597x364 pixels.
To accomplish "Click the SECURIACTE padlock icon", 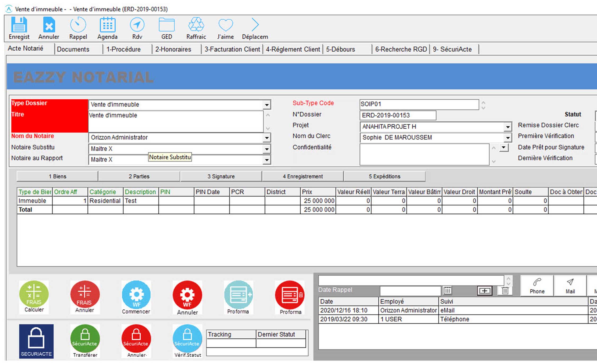I will coord(36,341).
